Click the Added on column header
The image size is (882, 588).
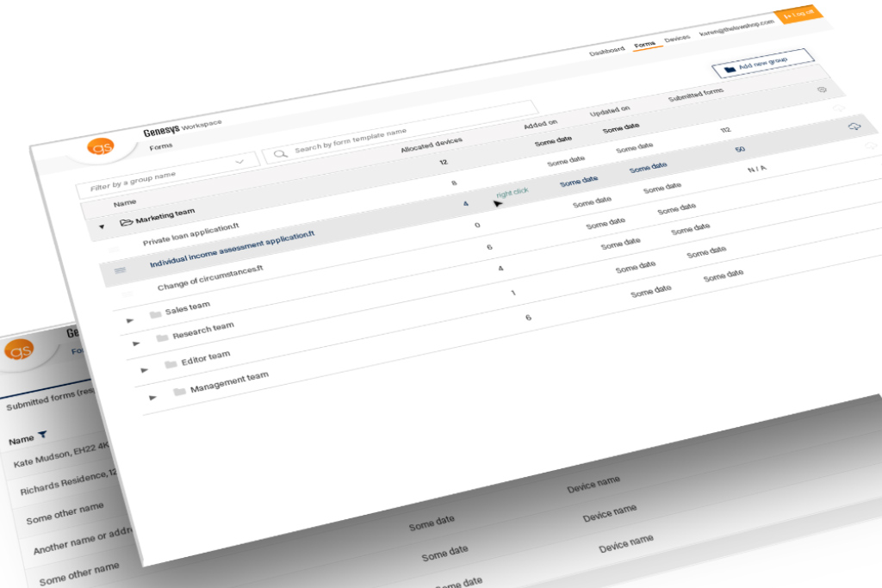point(541,124)
